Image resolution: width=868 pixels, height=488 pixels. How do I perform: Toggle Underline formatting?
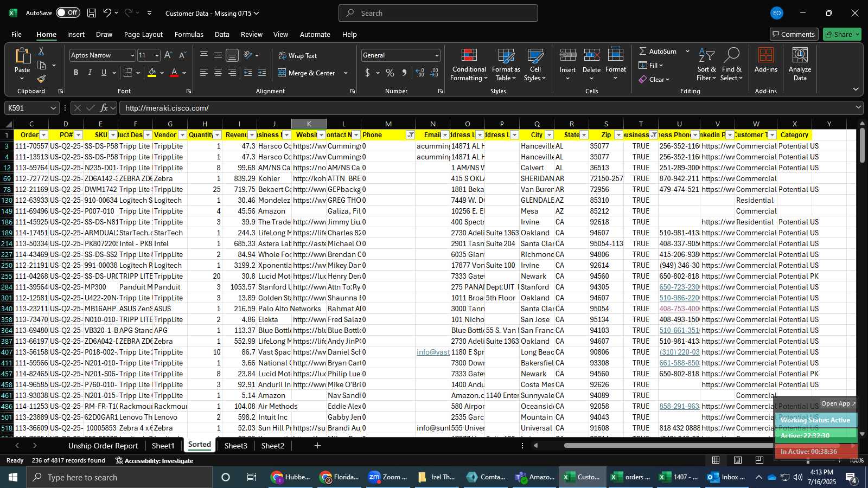[104, 73]
